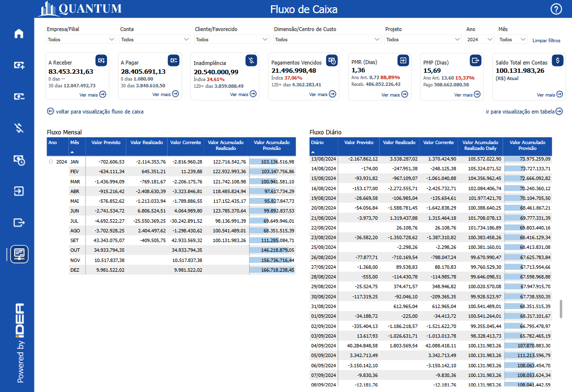This screenshot has width=572, height=392.
Task: Expand the Mês filter dropdown
Action: pos(512,40)
